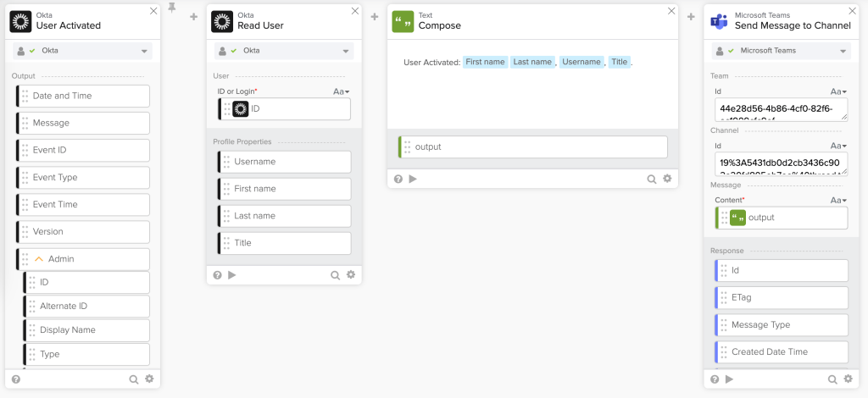Click plus icon between Read User and Compose
This screenshot has width=868, height=398.
tap(375, 17)
